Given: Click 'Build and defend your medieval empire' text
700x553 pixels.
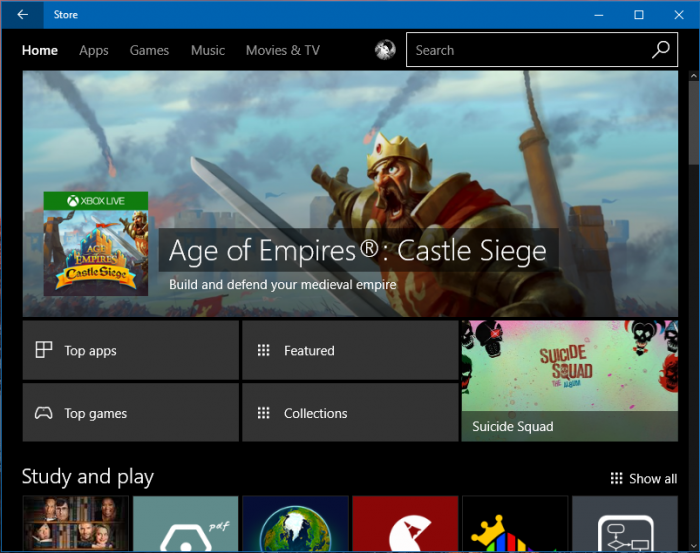Looking at the screenshot, I should (283, 284).
